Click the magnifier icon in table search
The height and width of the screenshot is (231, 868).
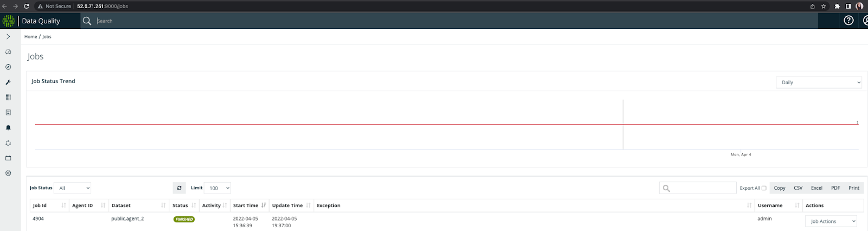click(x=666, y=188)
